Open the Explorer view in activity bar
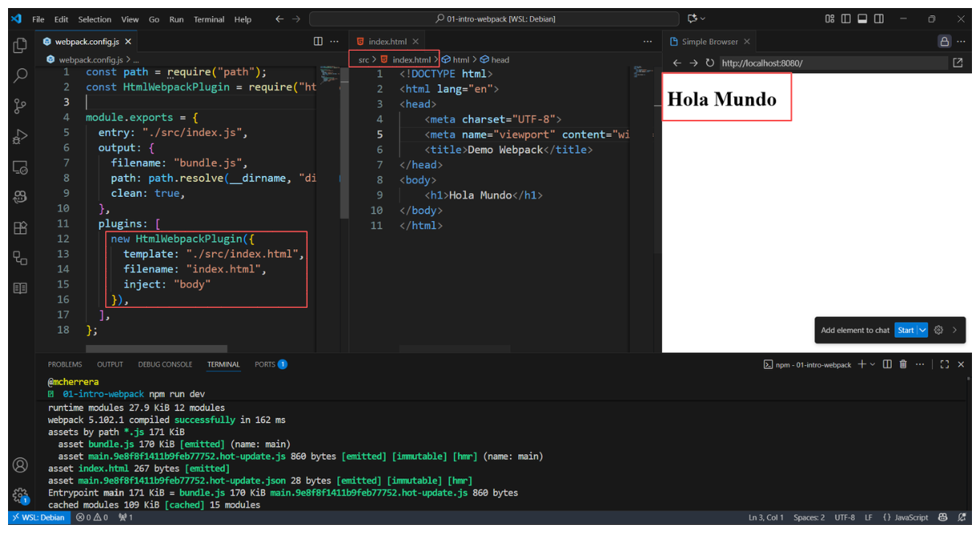This screenshot has height=533, width=980. point(20,46)
